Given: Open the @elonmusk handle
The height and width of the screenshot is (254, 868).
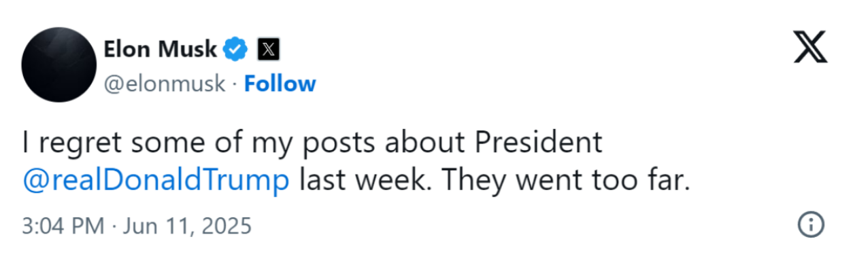Looking at the screenshot, I should (x=164, y=84).
